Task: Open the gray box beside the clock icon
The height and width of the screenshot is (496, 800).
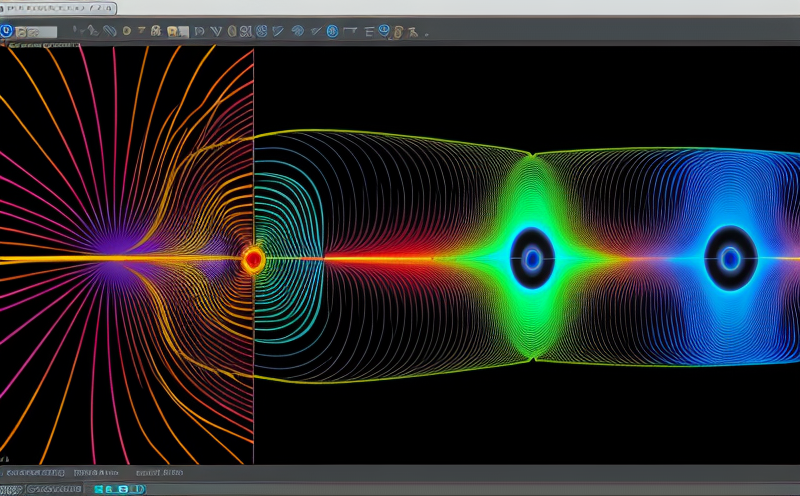Action: 36,32
